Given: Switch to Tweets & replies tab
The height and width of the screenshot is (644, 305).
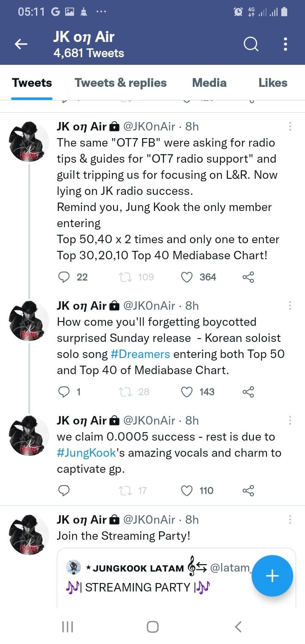Looking at the screenshot, I should 121,83.
